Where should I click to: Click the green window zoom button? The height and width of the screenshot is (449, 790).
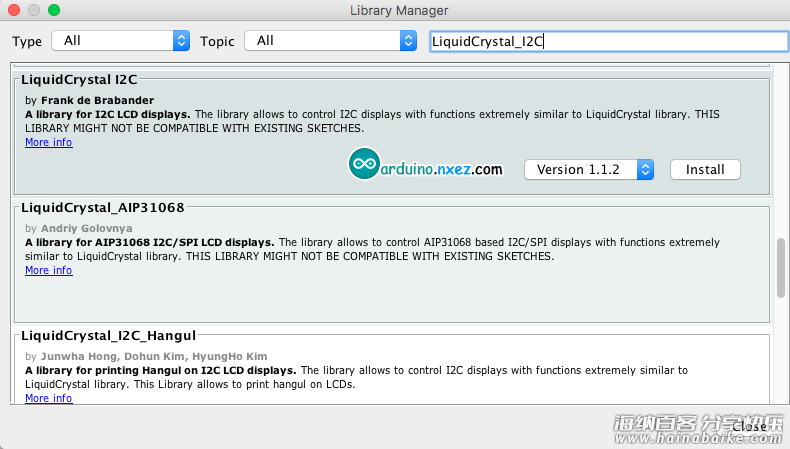(x=54, y=10)
